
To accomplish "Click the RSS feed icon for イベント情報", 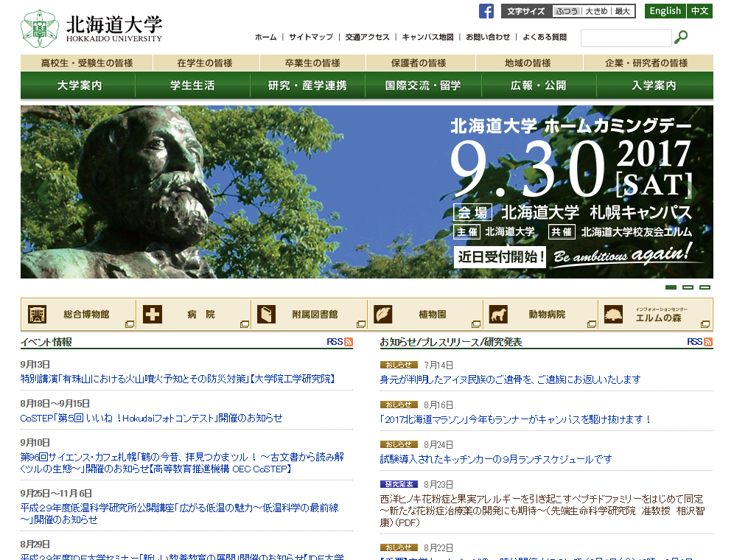I will coord(349,342).
